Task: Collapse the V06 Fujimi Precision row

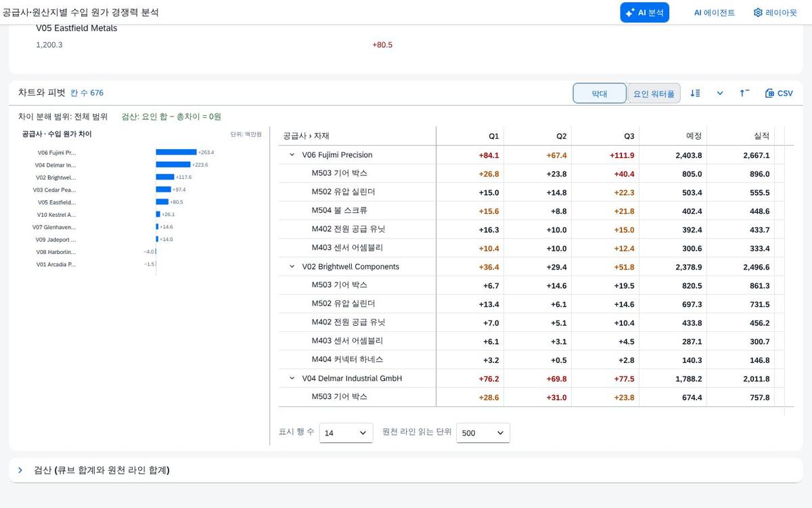Action: pos(292,155)
